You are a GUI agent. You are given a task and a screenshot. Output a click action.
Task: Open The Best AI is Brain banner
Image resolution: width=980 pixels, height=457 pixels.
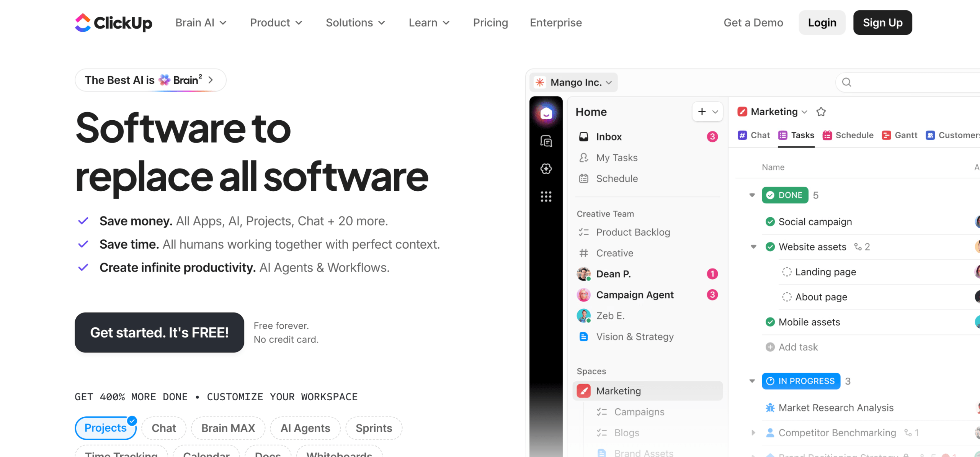coord(150,80)
